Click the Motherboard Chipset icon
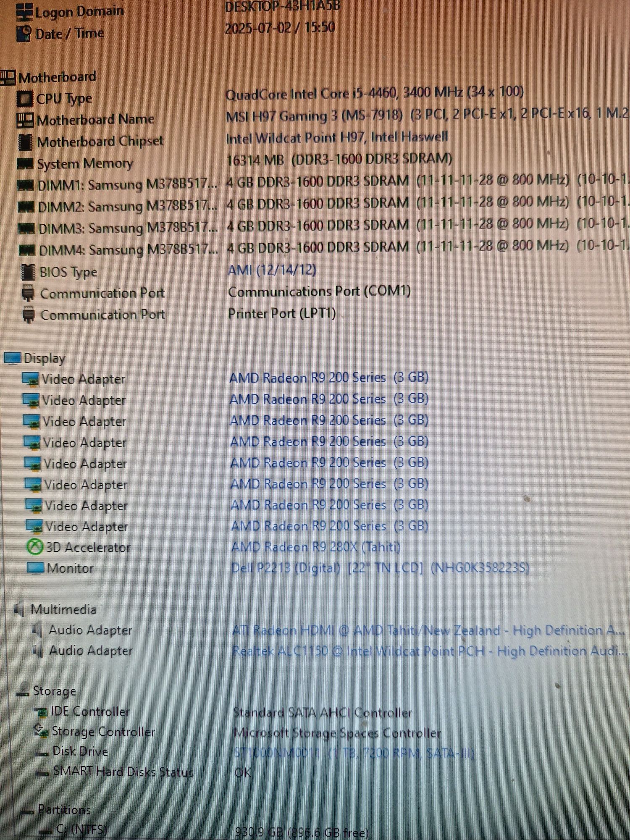 25,142
